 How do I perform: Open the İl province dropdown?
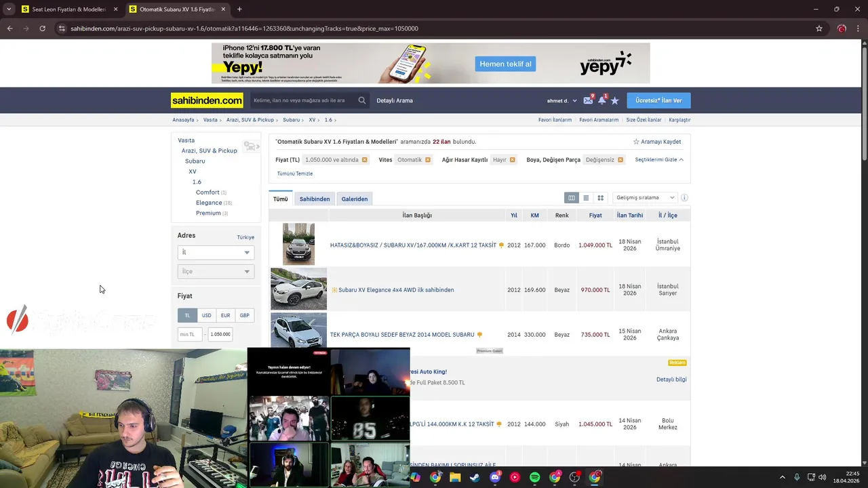(x=216, y=252)
